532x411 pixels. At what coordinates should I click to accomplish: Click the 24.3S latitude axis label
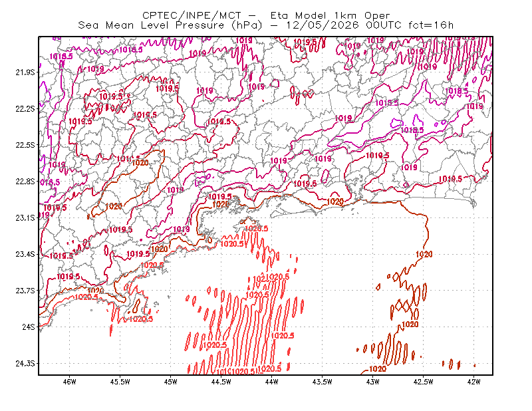pos(25,364)
